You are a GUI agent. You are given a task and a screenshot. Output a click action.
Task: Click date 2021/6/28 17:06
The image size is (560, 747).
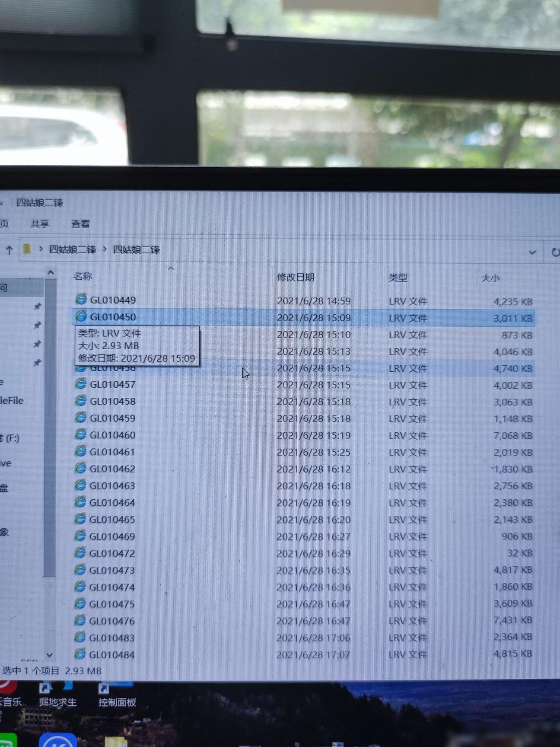pyautogui.click(x=313, y=638)
